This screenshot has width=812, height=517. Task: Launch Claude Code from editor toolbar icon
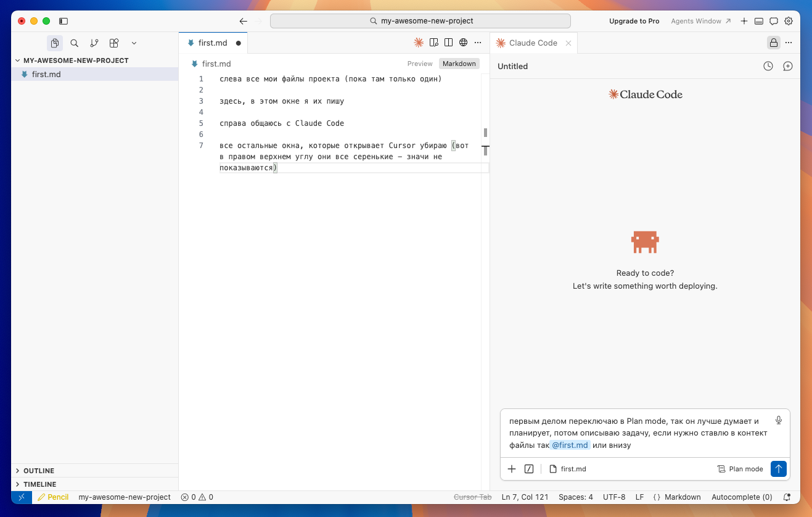click(x=419, y=43)
